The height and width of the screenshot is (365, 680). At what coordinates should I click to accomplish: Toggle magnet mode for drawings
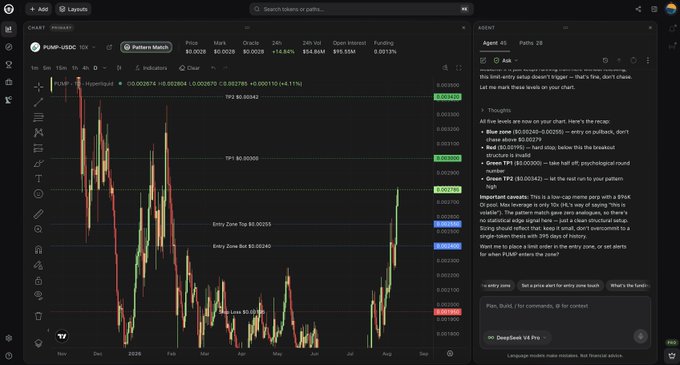click(39, 249)
